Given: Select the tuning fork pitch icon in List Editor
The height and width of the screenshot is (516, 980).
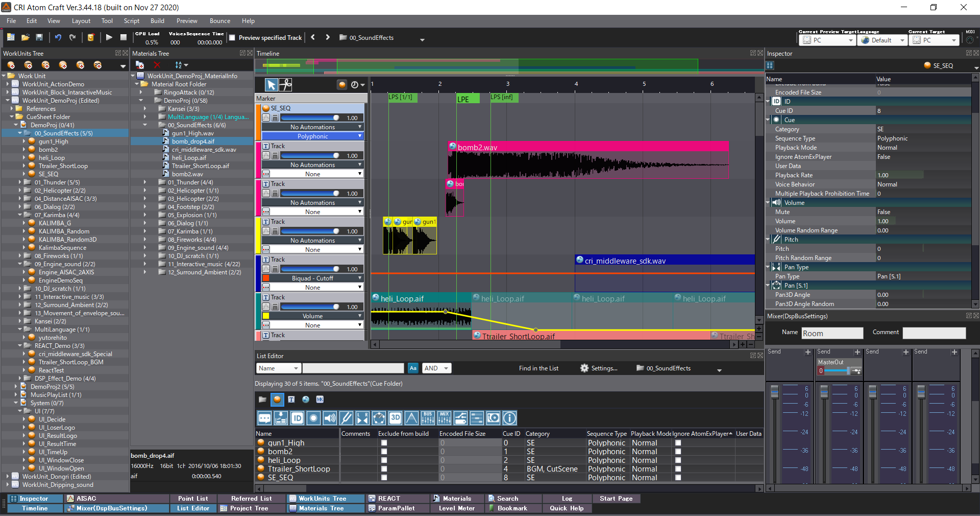Looking at the screenshot, I should point(346,418).
